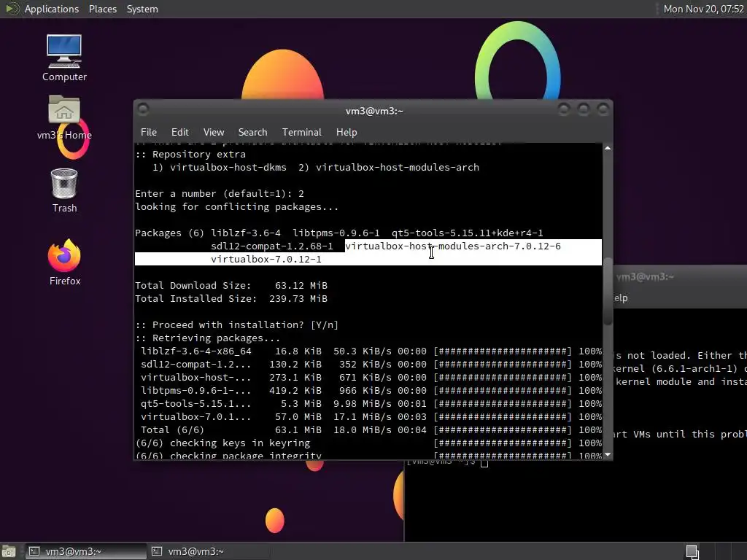Click the background terminal title vm3@vm3:~
Screen dimensions: 747x560
[x=645, y=277]
